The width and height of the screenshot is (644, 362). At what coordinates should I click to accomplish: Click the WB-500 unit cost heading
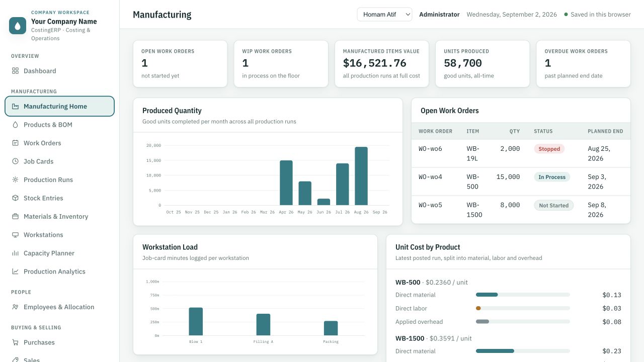point(432,283)
